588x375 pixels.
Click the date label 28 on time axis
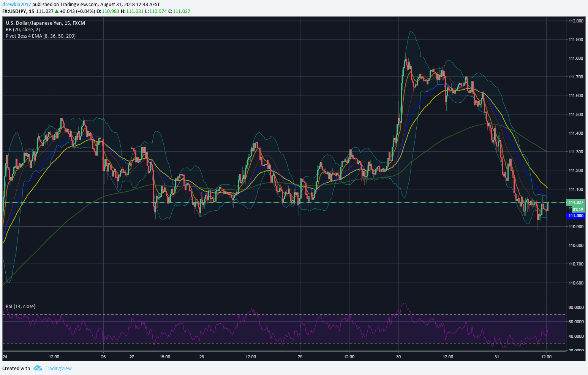pos(202,357)
